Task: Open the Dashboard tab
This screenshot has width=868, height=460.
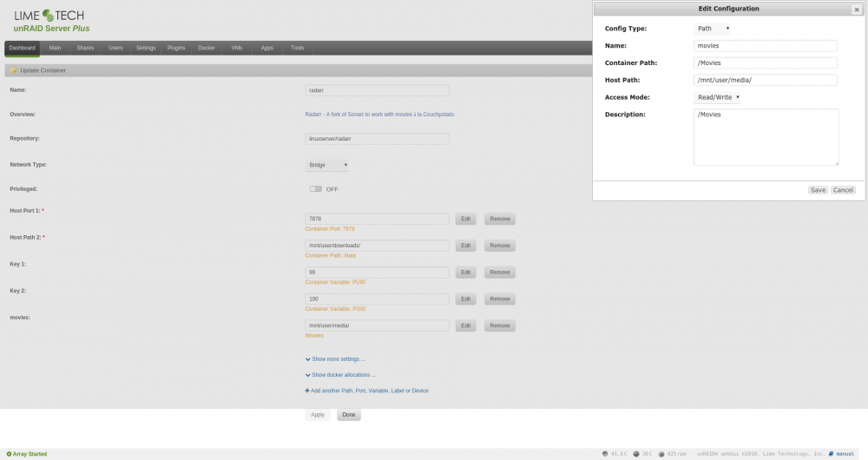Action: pos(23,48)
